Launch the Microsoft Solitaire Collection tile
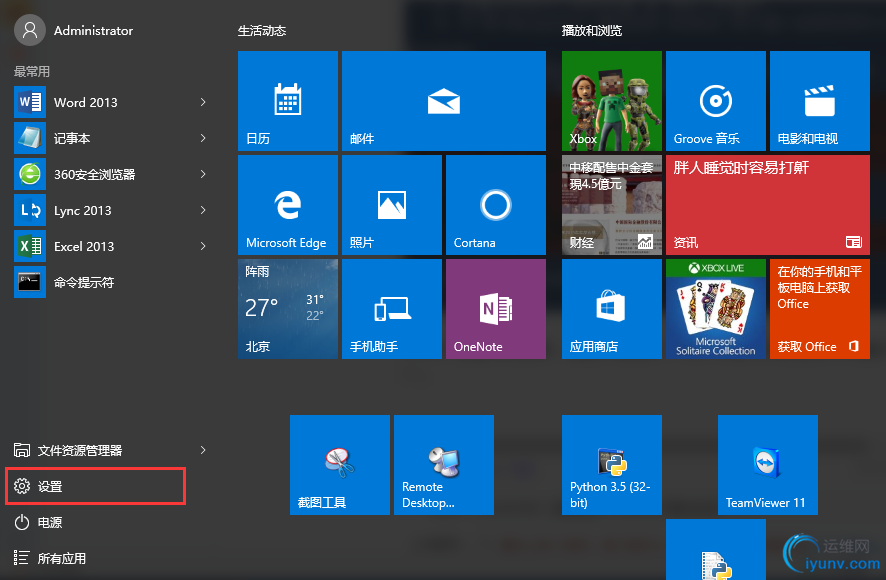Screen dimensions: 886x580 click(715, 309)
